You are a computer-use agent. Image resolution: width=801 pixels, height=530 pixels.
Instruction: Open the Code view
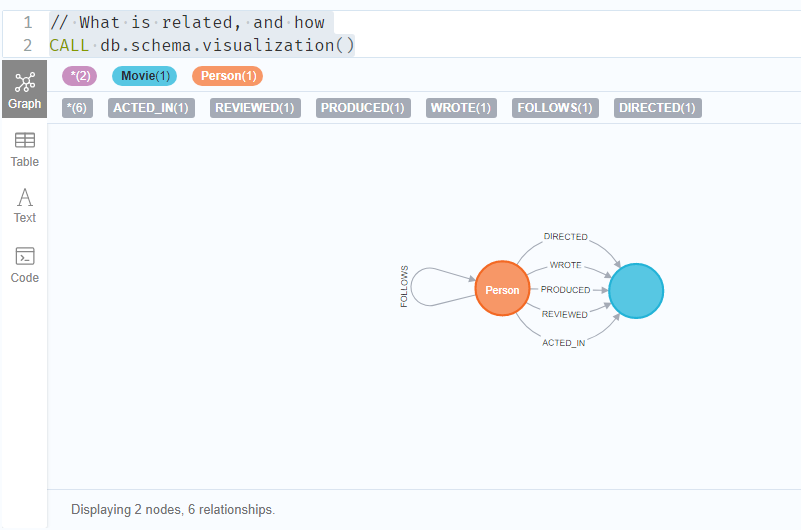[x=24, y=265]
